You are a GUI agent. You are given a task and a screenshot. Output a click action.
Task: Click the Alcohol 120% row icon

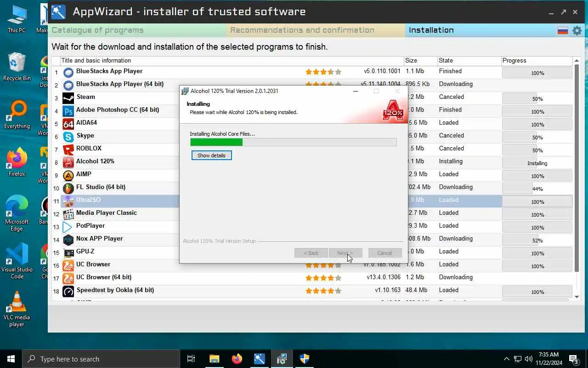pos(68,162)
